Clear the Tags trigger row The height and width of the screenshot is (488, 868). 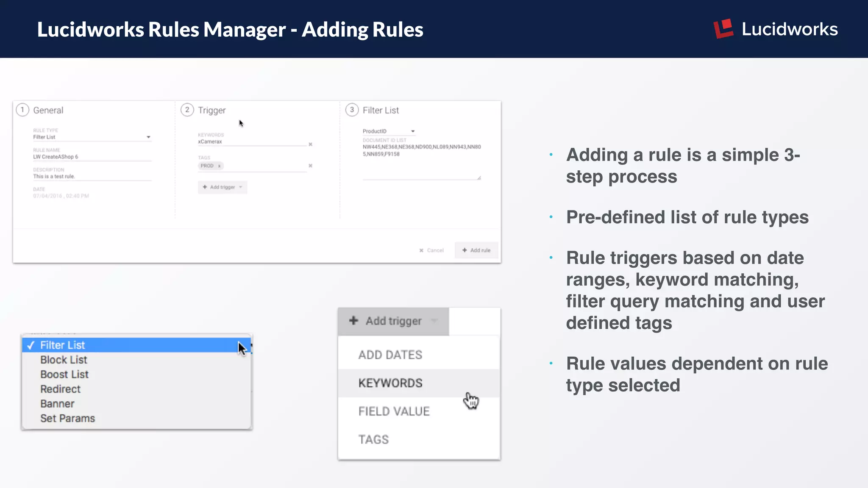pos(310,166)
